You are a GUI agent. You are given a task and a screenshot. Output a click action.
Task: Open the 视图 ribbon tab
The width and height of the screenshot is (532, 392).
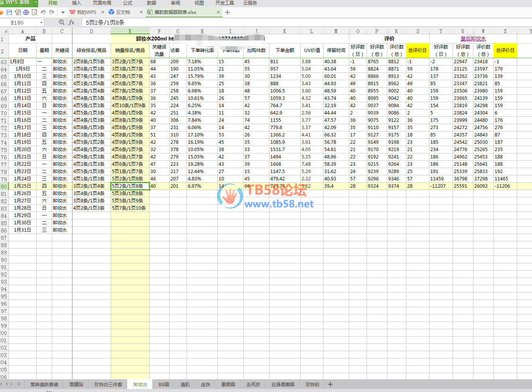click(199, 3)
